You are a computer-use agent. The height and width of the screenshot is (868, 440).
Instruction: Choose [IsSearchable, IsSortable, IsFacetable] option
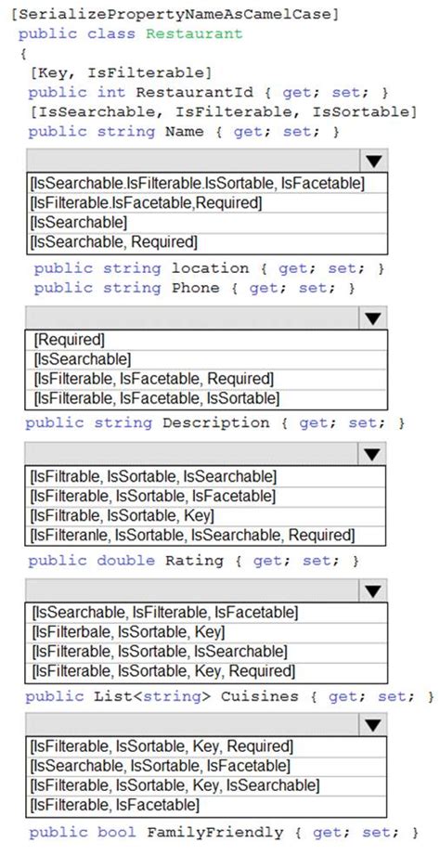[206, 766]
